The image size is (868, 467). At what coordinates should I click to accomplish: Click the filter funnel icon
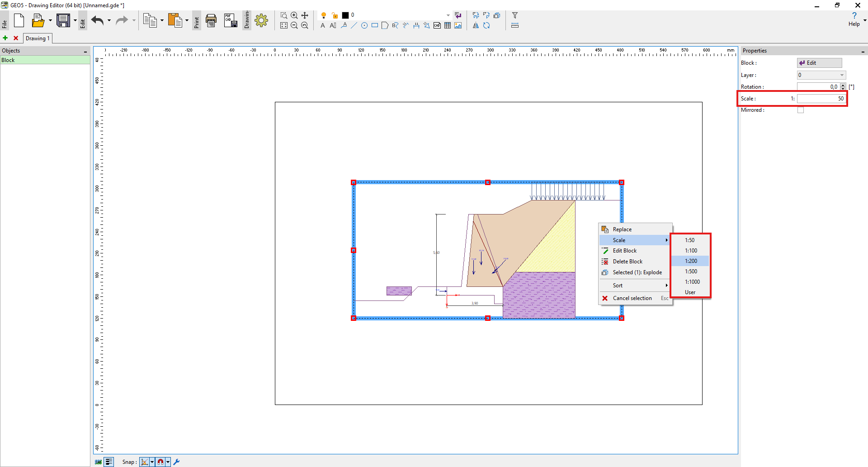(x=514, y=15)
